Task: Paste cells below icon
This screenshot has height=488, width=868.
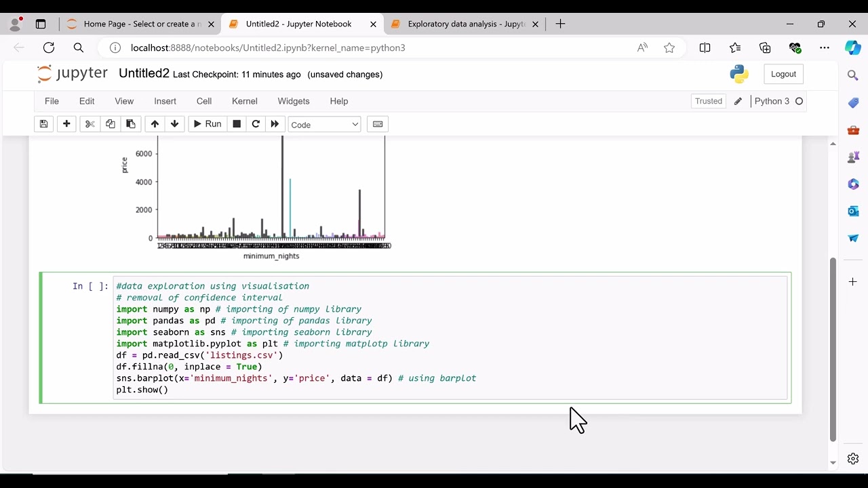Action: tap(130, 124)
